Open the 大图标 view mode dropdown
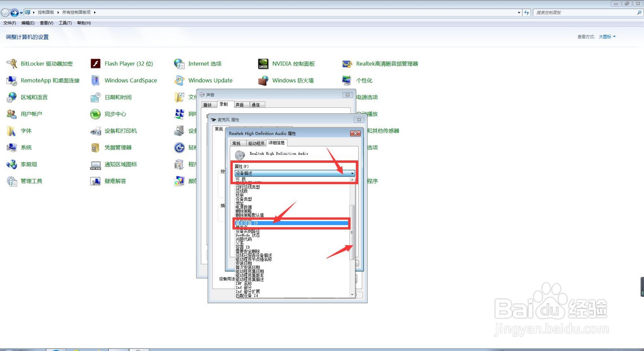This screenshot has height=351, width=644. tap(607, 37)
